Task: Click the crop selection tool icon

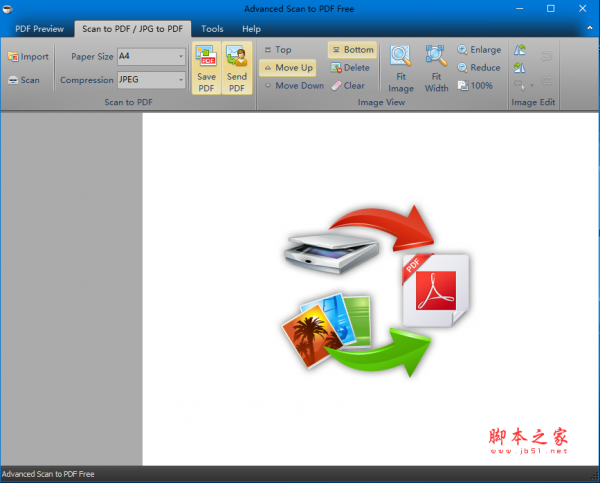Action: (519, 85)
